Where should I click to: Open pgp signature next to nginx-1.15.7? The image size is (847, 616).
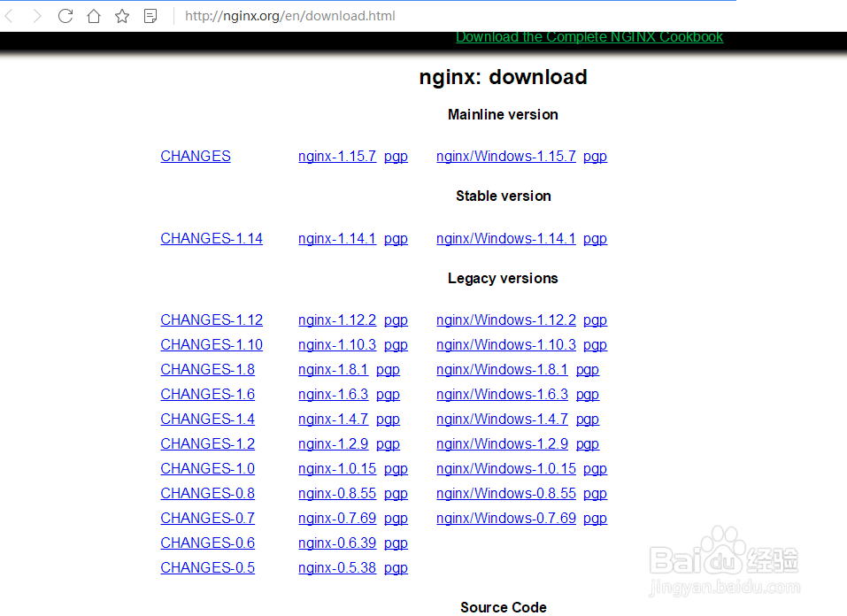coord(396,157)
